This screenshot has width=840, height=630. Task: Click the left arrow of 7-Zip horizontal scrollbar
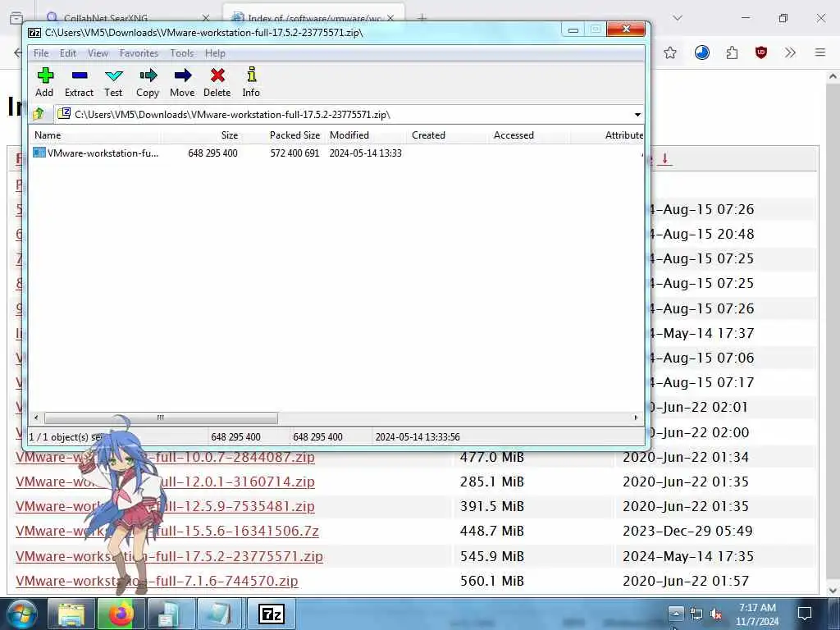pyautogui.click(x=36, y=418)
